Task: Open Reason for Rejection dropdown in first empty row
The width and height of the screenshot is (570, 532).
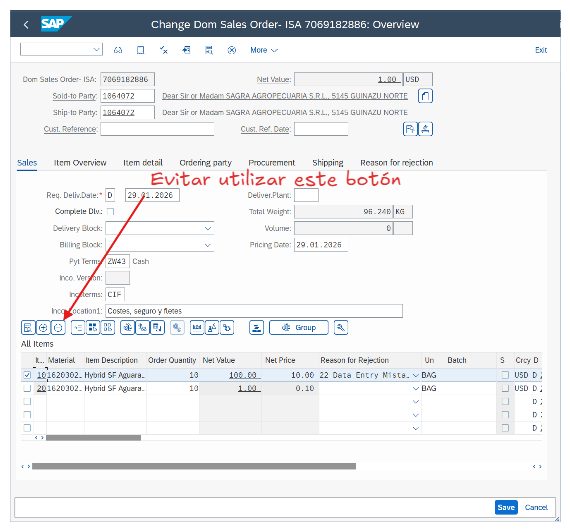Action: 416,402
